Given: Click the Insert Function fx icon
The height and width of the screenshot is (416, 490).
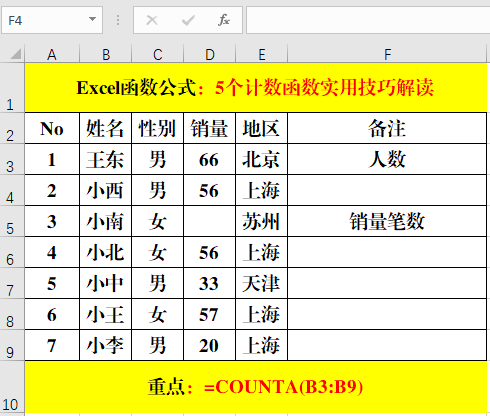Looking at the screenshot, I should 224,20.
